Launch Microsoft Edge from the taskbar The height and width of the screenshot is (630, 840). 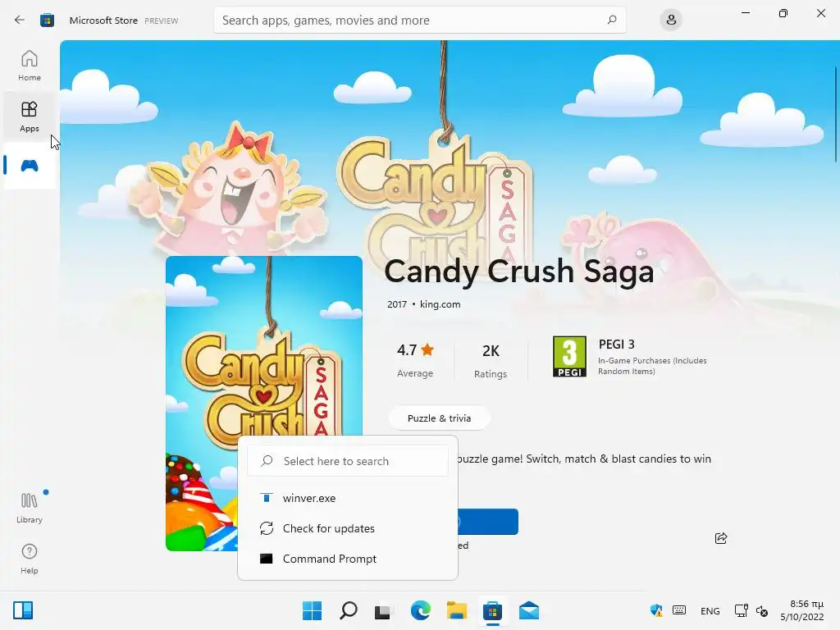421,610
